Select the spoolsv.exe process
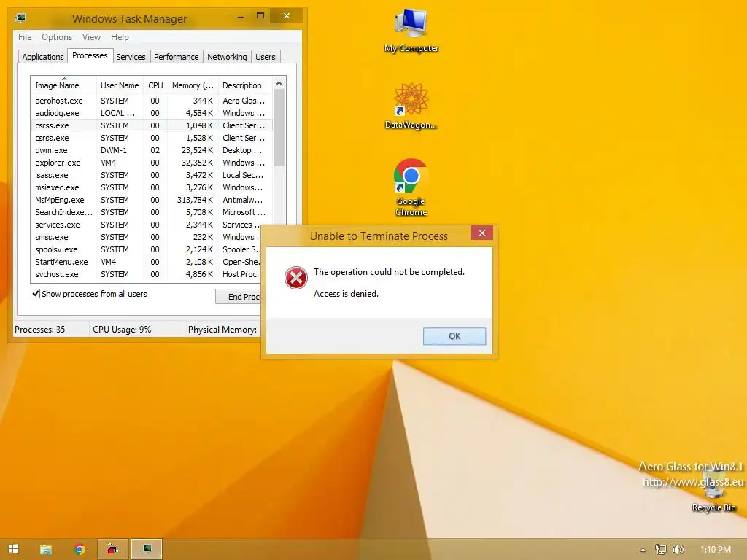747x560 pixels. [146, 249]
